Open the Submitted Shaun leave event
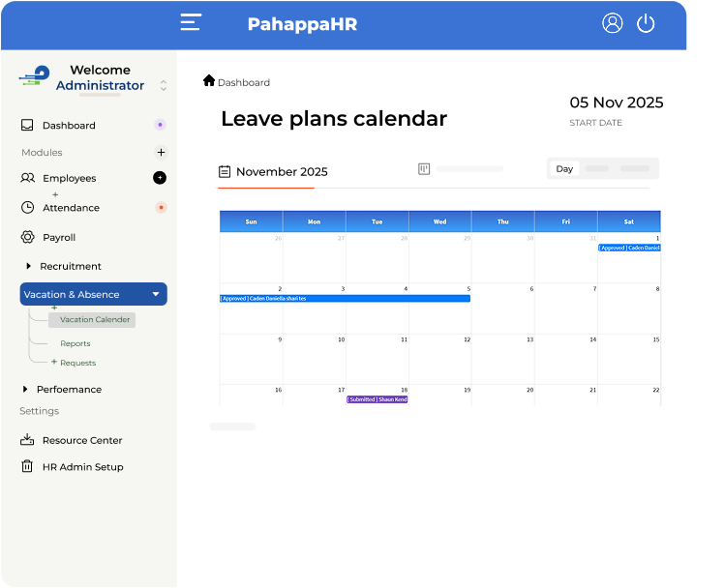The image size is (724, 588). pyautogui.click(x=377, y=399)
